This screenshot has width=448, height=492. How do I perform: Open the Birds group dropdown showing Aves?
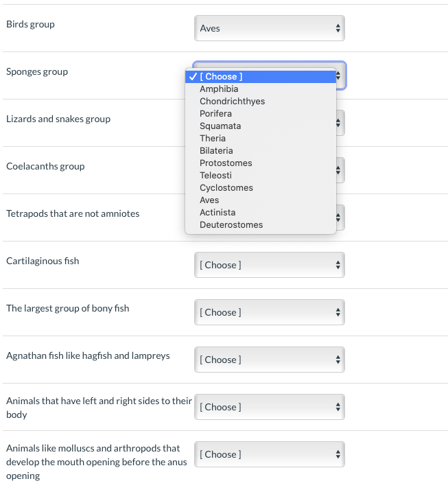(269, 29)
